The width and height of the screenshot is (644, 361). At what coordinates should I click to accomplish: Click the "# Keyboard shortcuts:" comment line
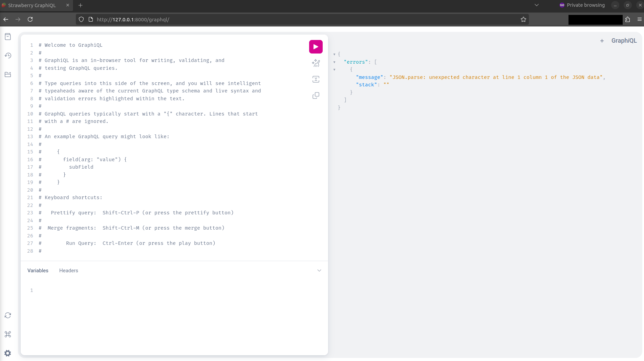70,197
